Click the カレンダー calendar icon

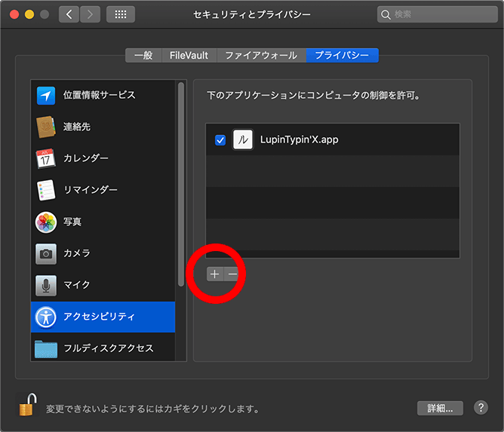(45, 158)
